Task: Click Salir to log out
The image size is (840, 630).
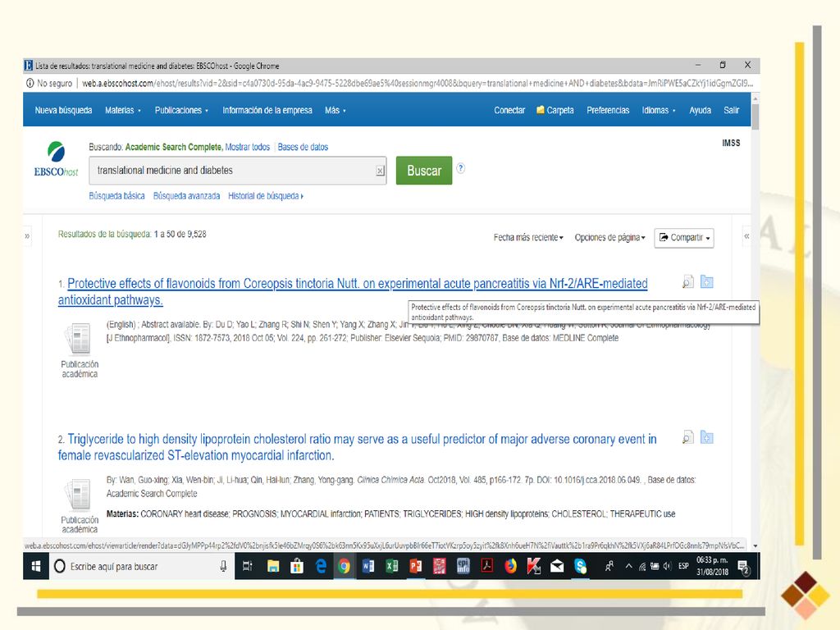Action: (731, 111)
